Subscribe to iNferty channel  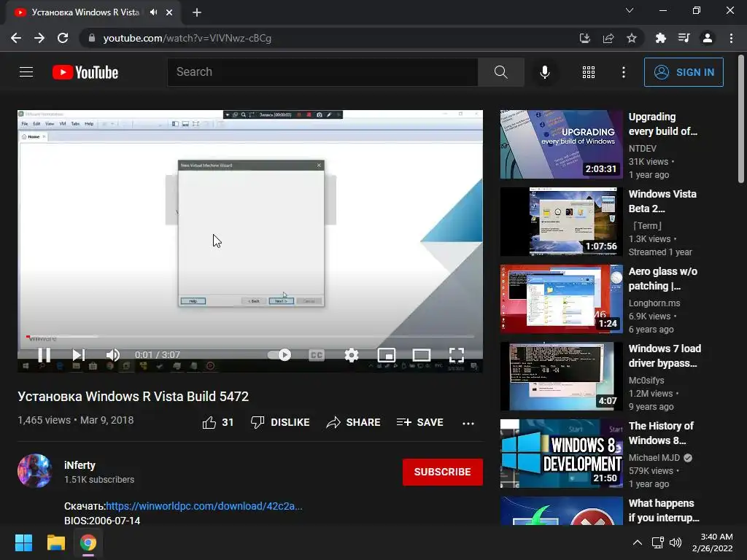pyautogui.click(x=443, y=472)
